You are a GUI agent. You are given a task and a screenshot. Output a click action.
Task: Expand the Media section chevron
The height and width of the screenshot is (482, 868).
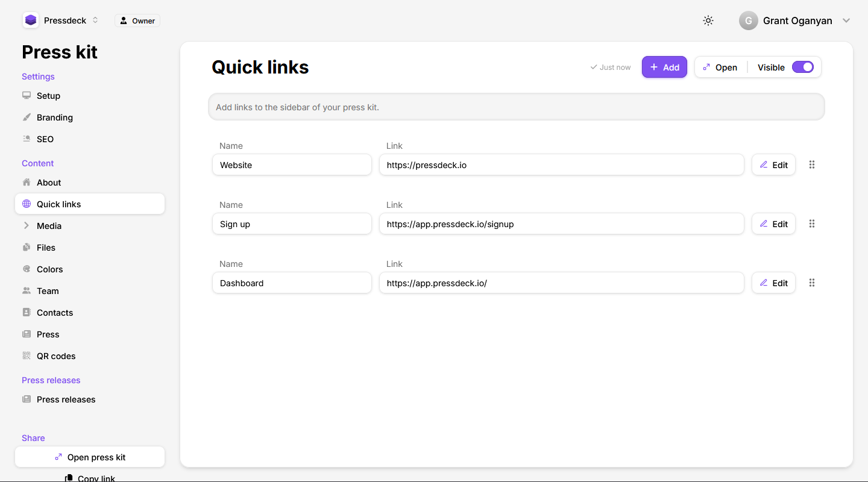point(27,226)
